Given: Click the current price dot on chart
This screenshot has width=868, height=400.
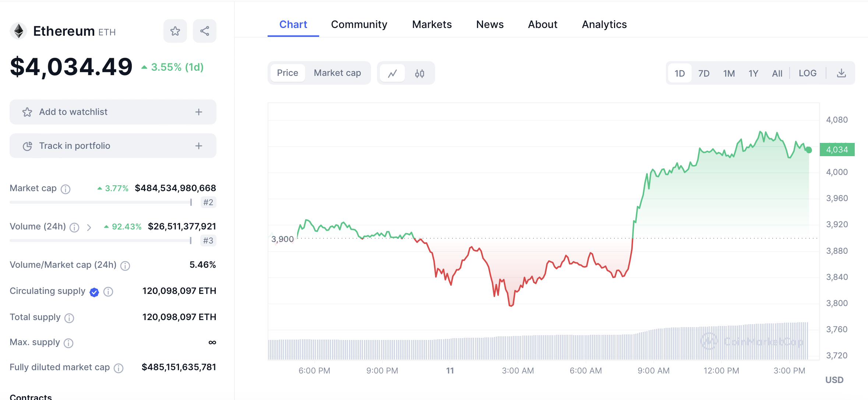Looking at the screenshot, I should 809,150.
